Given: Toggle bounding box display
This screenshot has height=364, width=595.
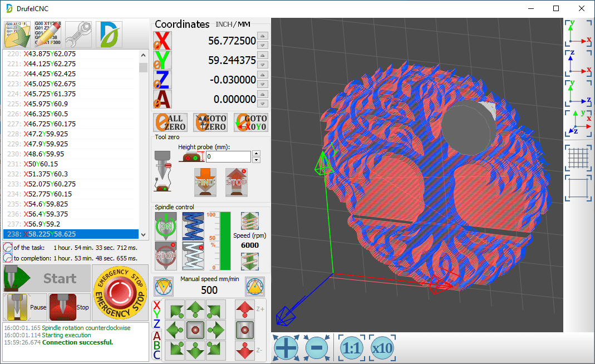Looking at the screenshot, I should tap(578, 188).
